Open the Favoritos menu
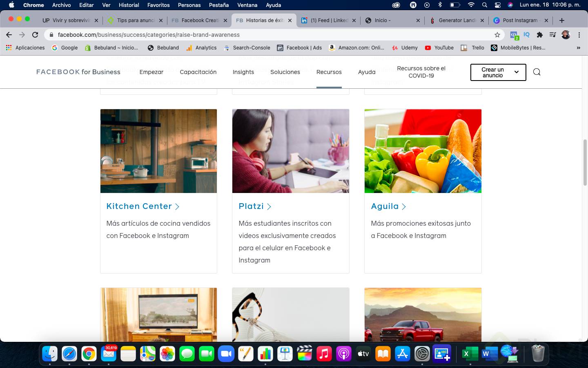588x368 pixels. tap(158, 5)
